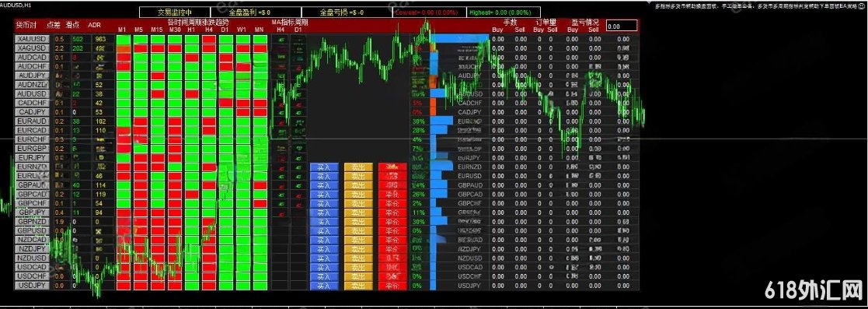Click the 交易监控中 status box

(174, 12)
